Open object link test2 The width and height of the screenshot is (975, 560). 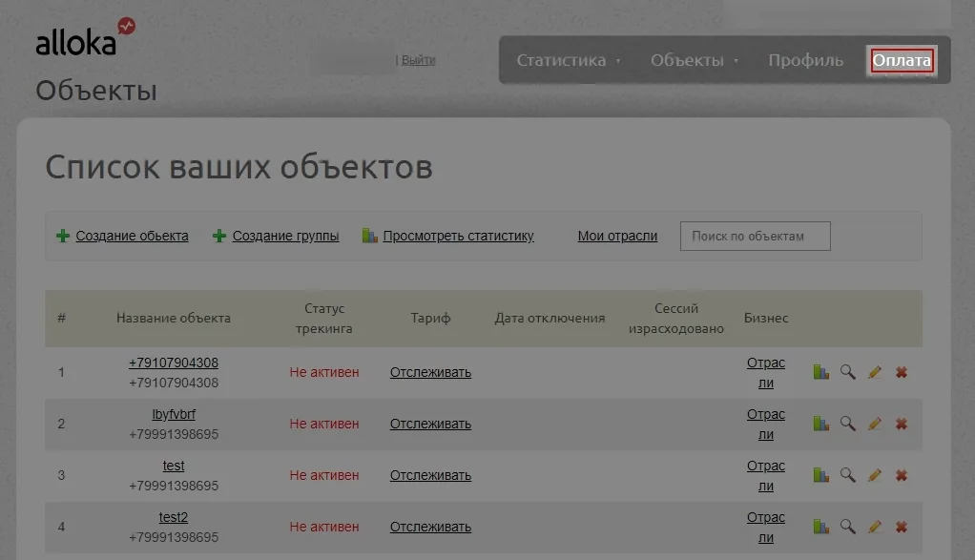[x=174, y=517]
